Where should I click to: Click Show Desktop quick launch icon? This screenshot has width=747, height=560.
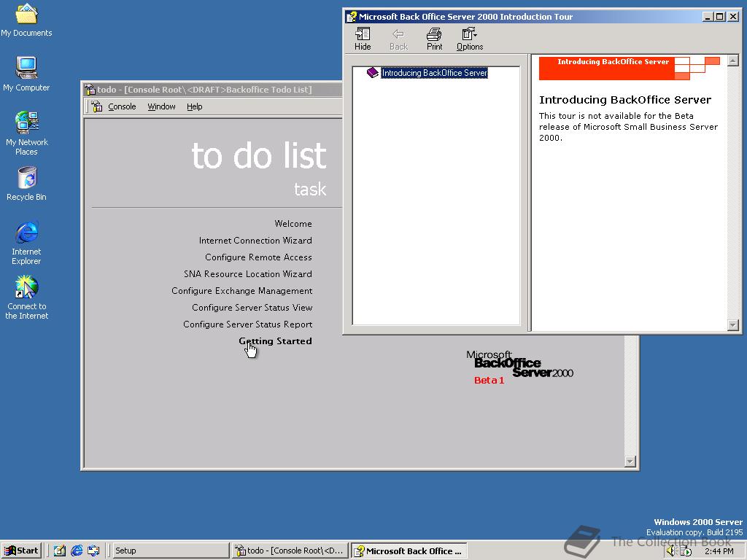[60, 551]
